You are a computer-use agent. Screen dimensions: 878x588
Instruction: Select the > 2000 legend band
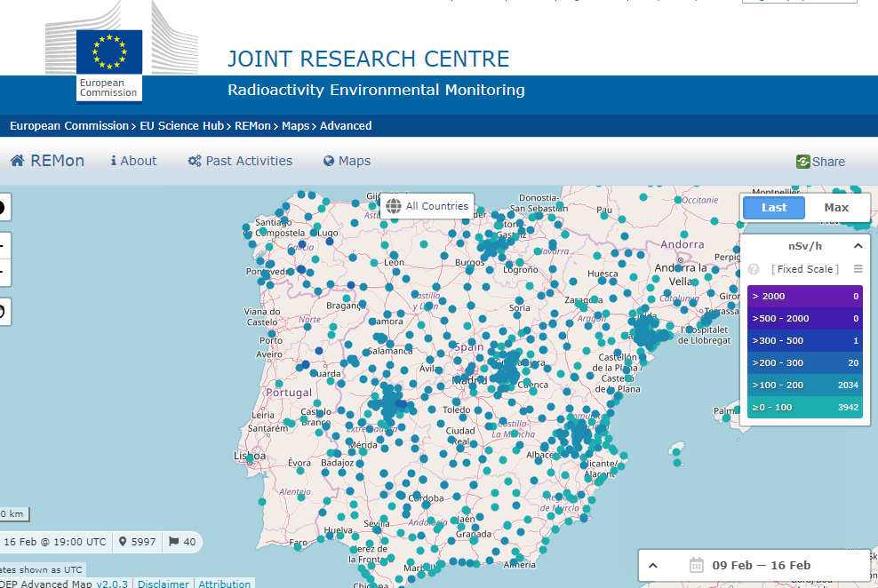804,296
